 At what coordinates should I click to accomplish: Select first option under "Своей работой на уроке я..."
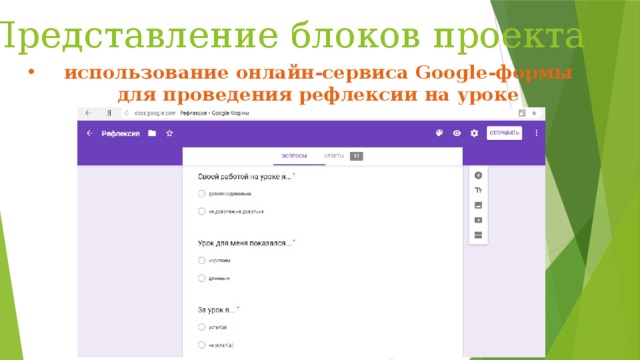click(201, 193)
